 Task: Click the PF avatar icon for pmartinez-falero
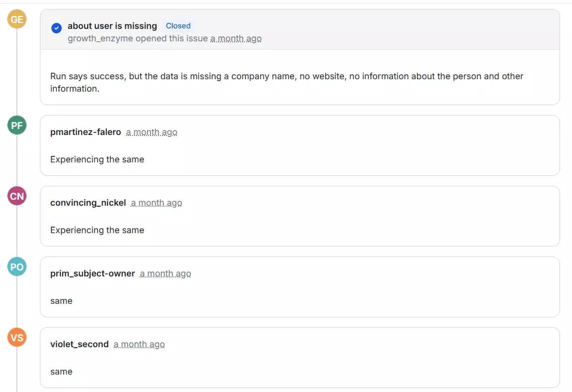(x=16, y=125)
